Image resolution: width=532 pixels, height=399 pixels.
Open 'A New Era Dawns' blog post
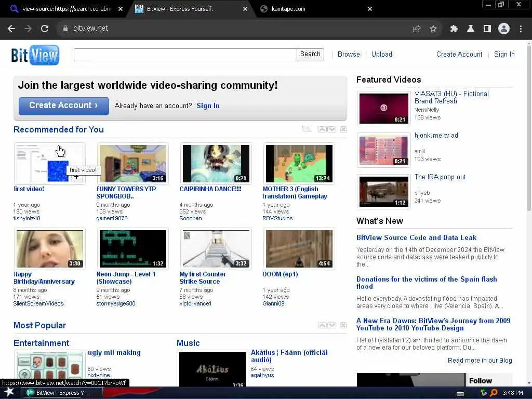(x=433, y=324)
